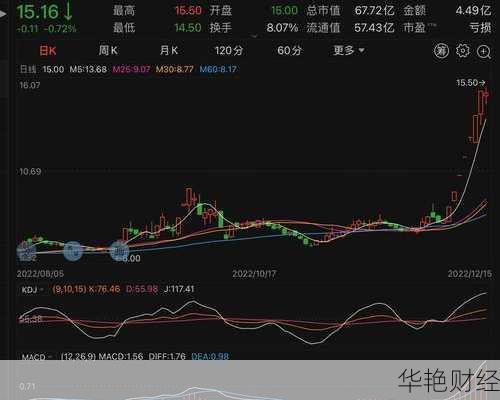Switch to the 周K weekly chart tab
Screen dimensions: 500x400
pyautogui.click(x=108, y=51)
